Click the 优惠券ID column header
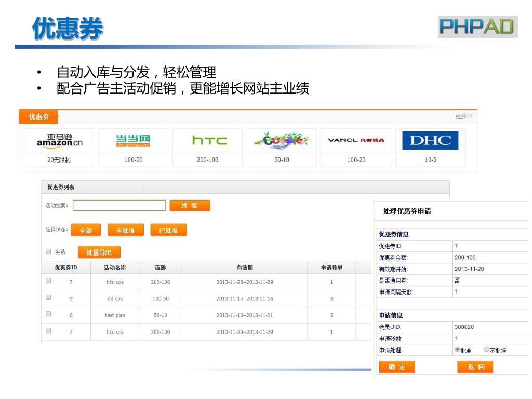532x399 pixels. 66,268
